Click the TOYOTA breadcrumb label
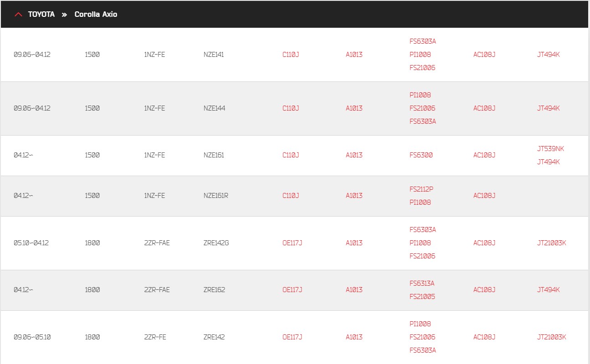The image size is (590, 364). coord(41,15)
